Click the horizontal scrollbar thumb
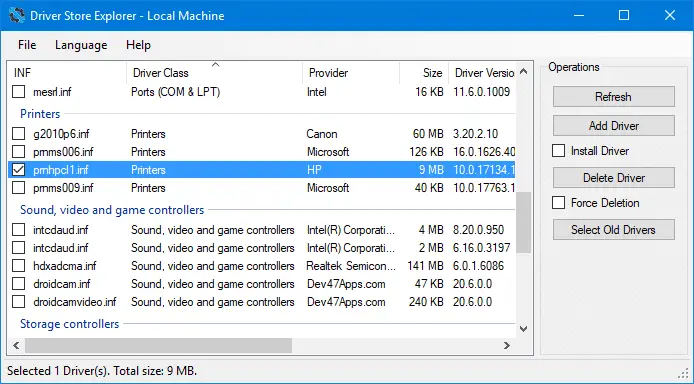 (x=158, y=346)
